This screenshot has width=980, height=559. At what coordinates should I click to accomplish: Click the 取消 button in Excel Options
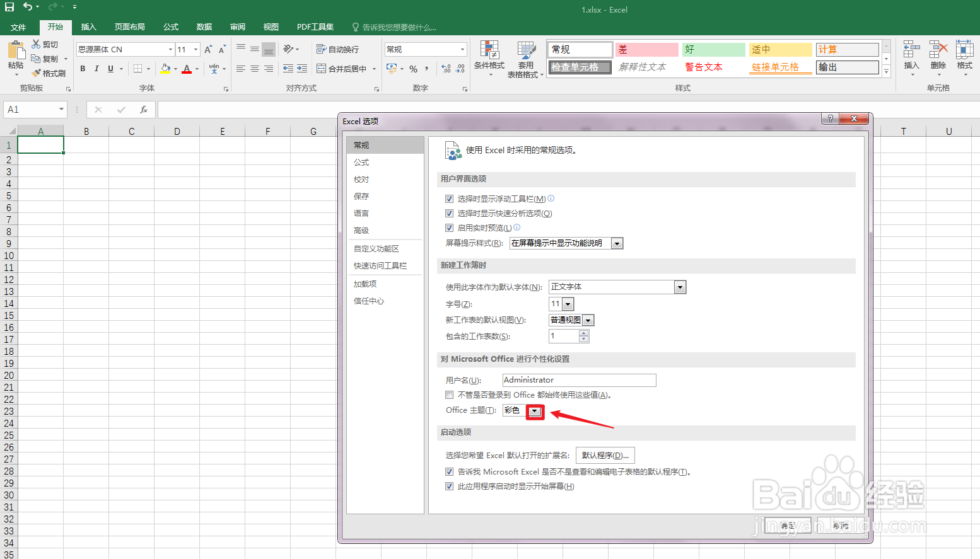pos(841,526)
